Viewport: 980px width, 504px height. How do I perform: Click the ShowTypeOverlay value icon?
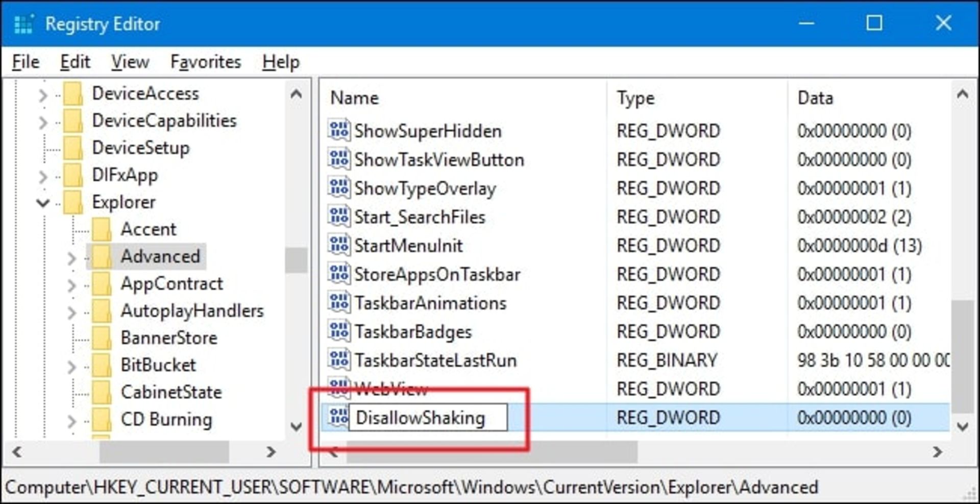(x=339, y=188)
